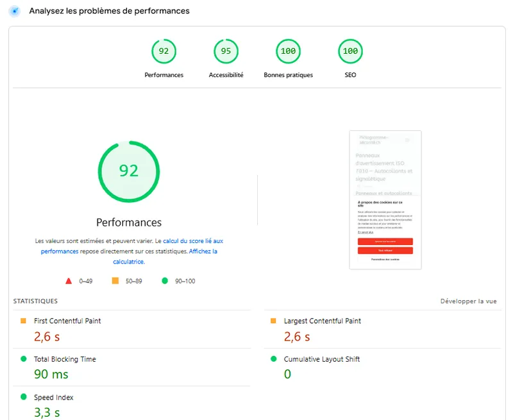Select the green circle icon next to Cumulative Layout Shift
Viewport: 513px width, 420px height.
pos(274,359)
